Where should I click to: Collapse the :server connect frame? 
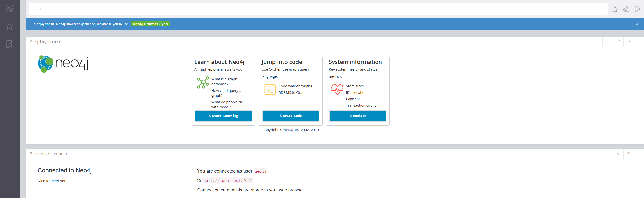click(629, 153)
